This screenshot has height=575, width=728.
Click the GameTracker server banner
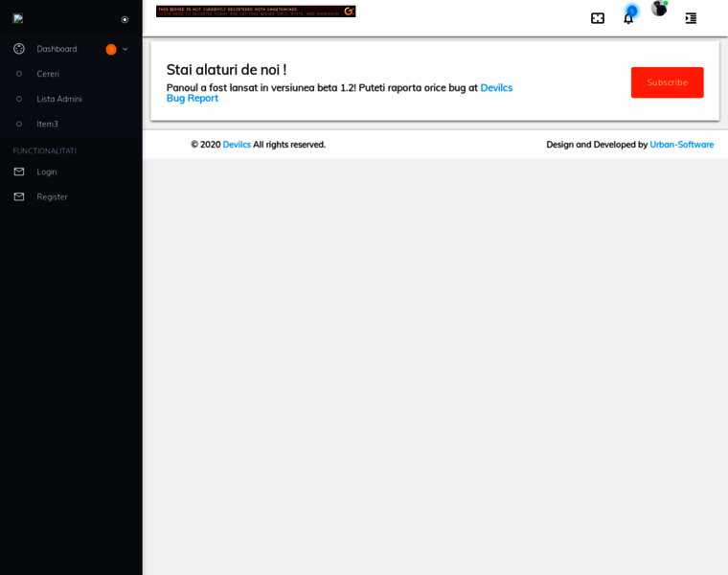256,11
